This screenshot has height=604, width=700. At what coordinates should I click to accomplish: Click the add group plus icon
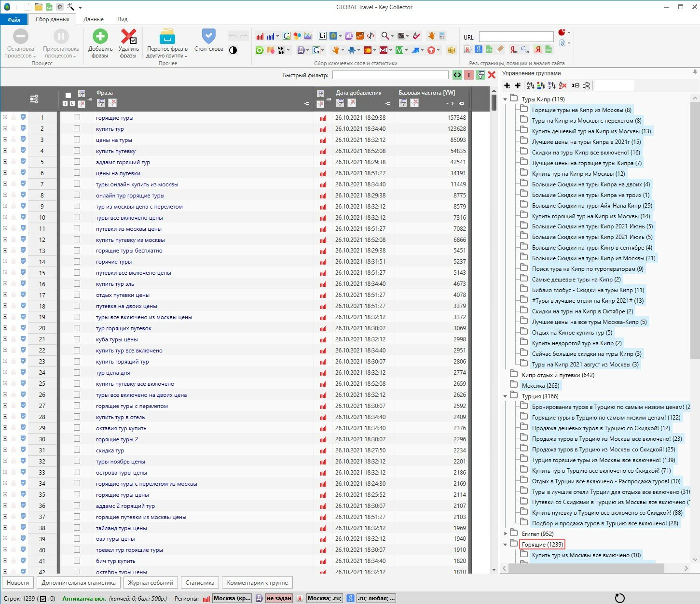(x=507, y=85)
